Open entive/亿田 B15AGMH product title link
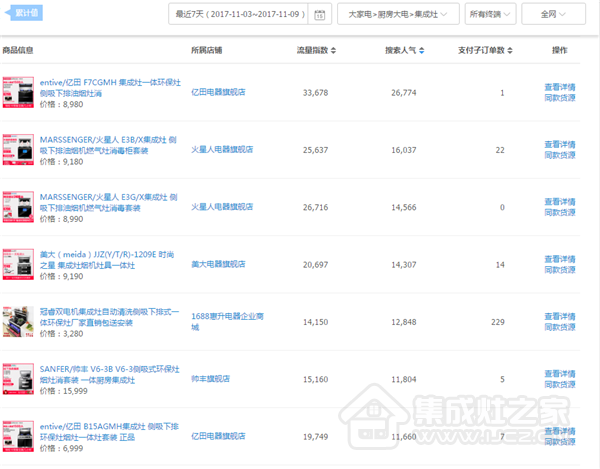This screenshot has height=469, width=600. click(x=109, y=432)
